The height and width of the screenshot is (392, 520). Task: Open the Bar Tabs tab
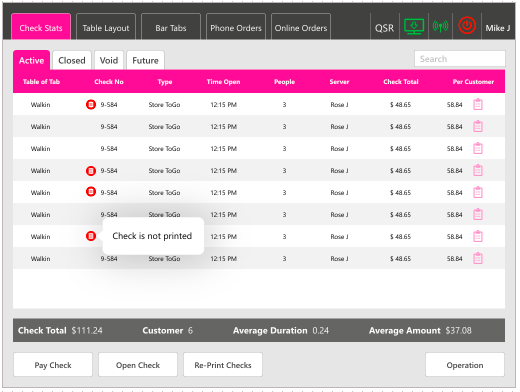(171, 27)
